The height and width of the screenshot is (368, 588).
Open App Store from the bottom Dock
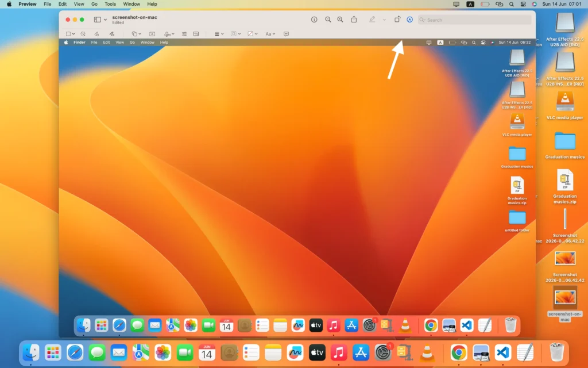(361, 352)
